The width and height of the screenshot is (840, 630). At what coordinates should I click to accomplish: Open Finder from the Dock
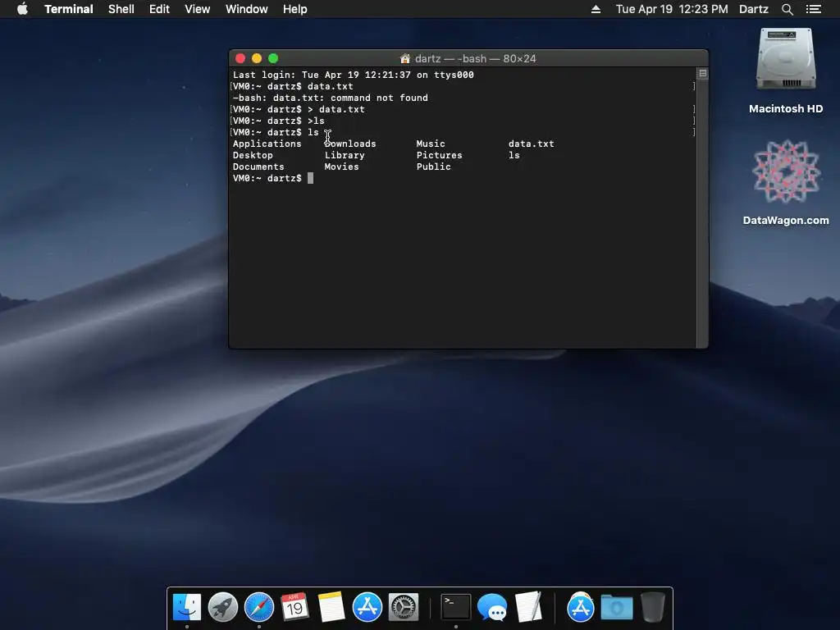187,608
